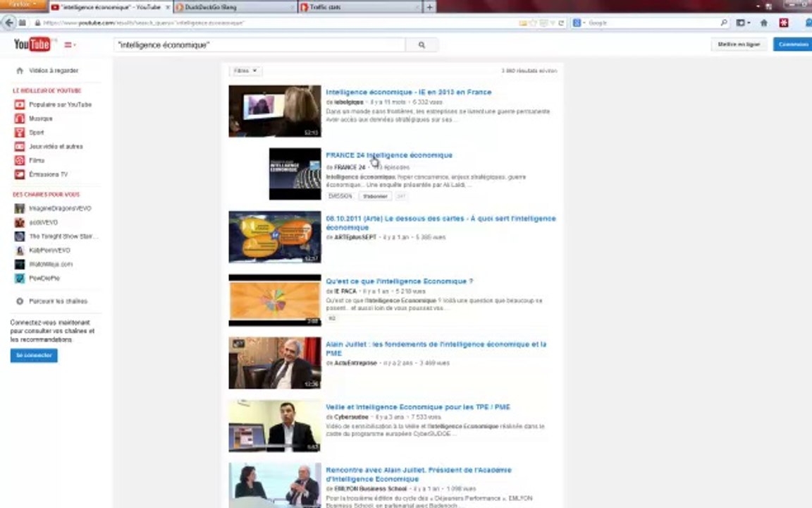
Task: Open the Émissions TV icon
Action: tap(20, 175)
